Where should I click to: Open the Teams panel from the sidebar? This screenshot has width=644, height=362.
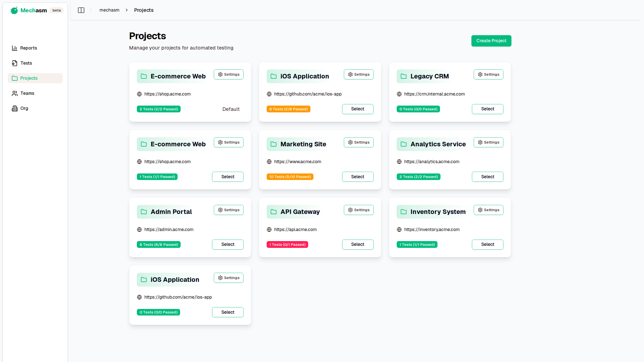click(27, 93)
